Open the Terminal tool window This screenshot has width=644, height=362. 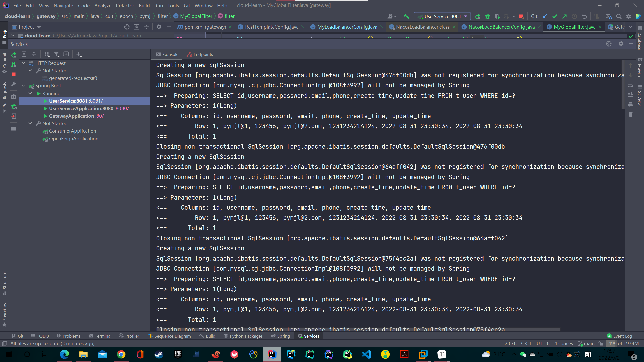click(100, 336)
